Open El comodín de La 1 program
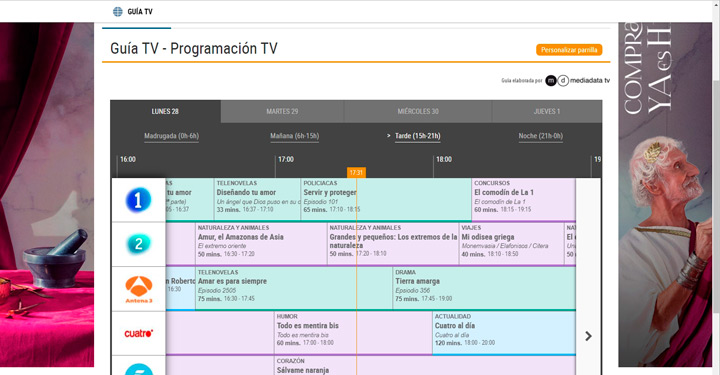720x375 pixels. tap(523, 200)
